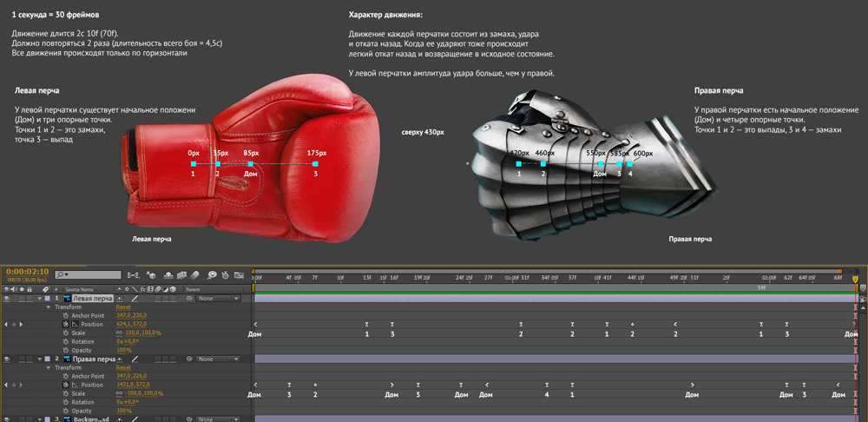The width and height of the screenshot is (868, 422).
Task: Toggle visibility of Правая перча layer
Action: [x=7, y=359]
